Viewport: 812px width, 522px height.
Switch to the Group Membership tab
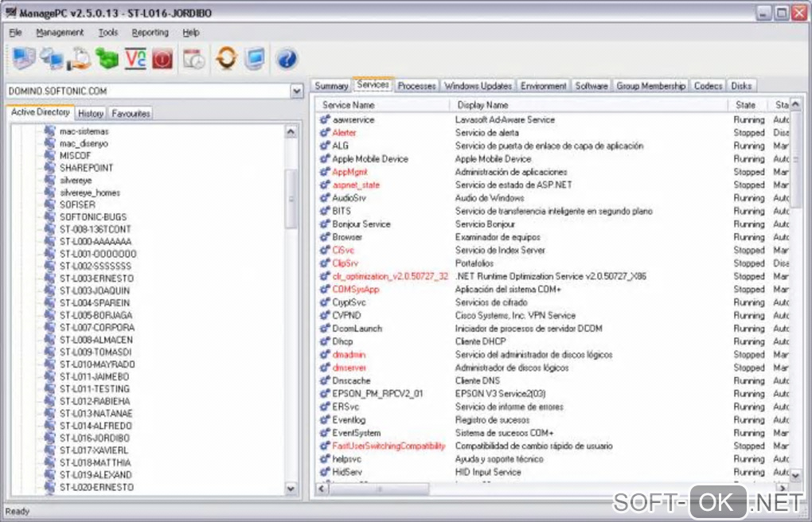coord(651,86)
